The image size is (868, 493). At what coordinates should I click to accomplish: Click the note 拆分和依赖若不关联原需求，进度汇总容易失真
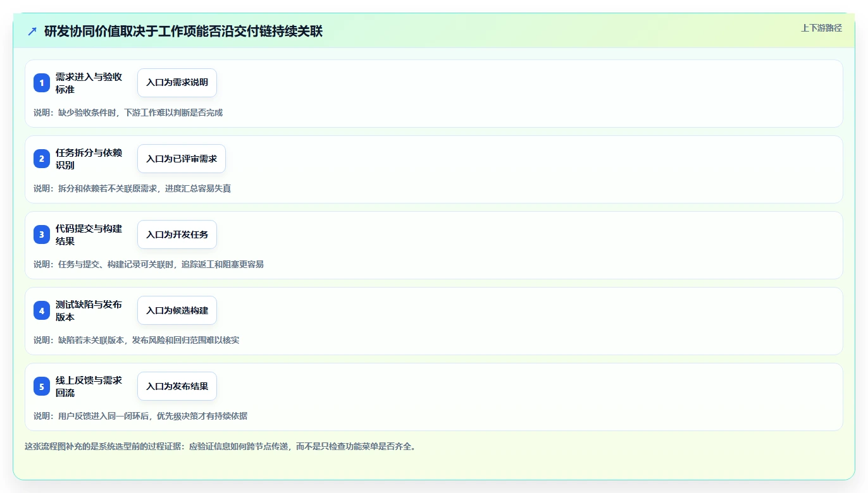pyautogui.click(x=144, y=188)
